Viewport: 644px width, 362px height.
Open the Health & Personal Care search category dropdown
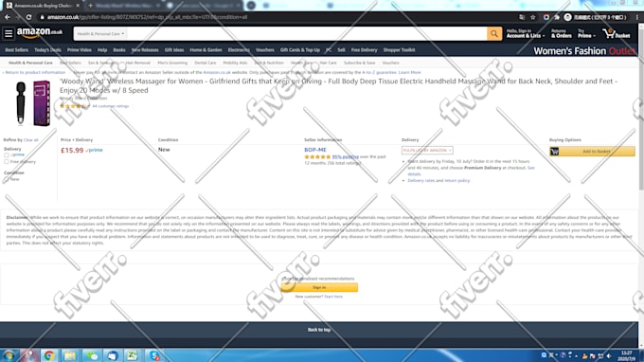[x=100, y=34]
